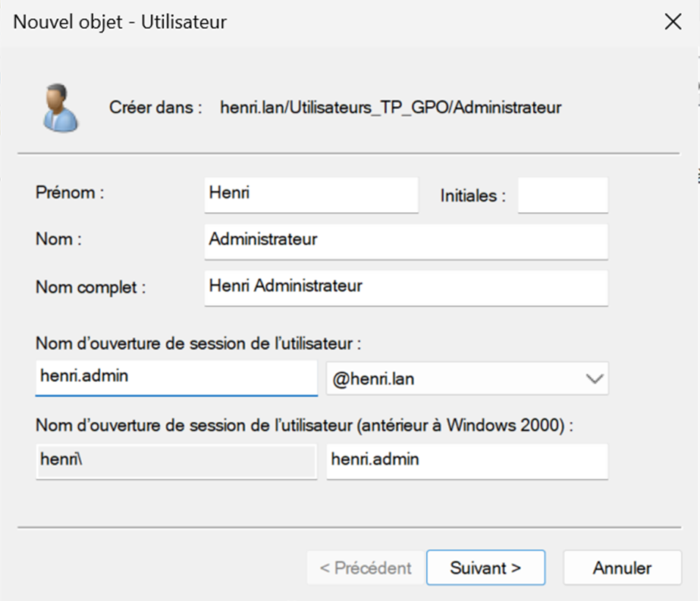The height and width of the screenshot is (601, 700).
Task: Click the user avatar icon
Action: click(x=60, y=108)
